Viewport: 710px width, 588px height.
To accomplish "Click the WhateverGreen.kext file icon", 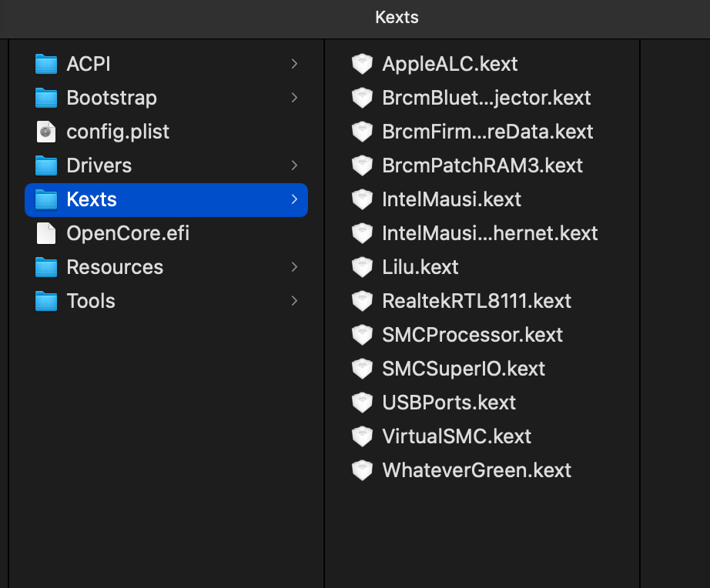I will pos(362,470).
